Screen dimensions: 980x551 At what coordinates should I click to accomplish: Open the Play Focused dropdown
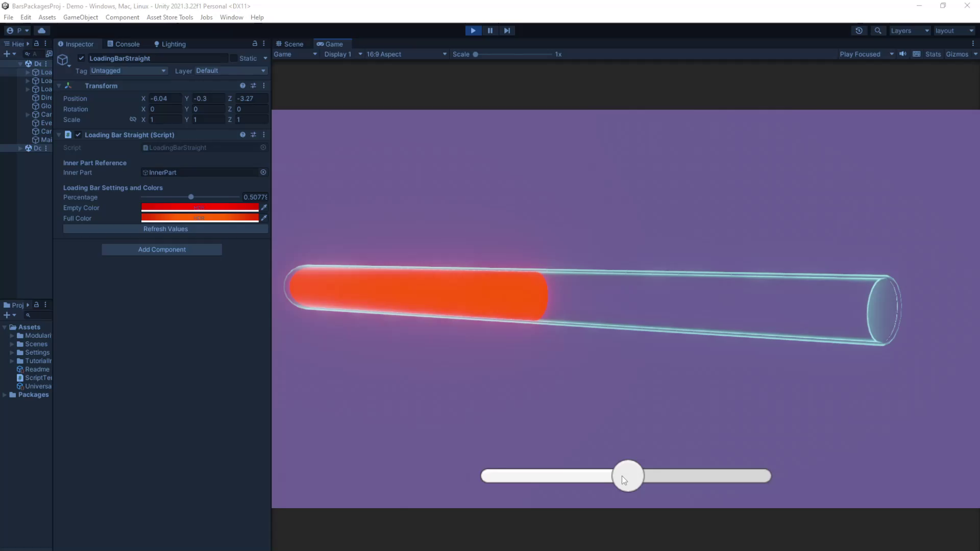[867, 54]
